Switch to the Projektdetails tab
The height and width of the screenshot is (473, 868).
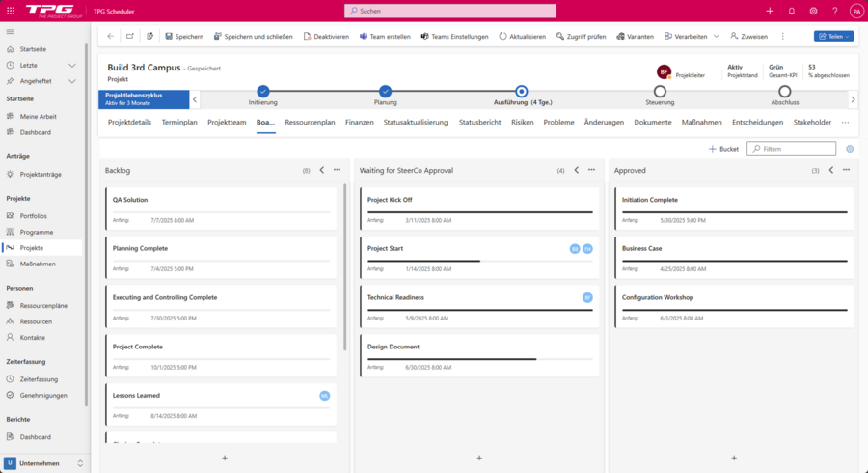(129, 123)
